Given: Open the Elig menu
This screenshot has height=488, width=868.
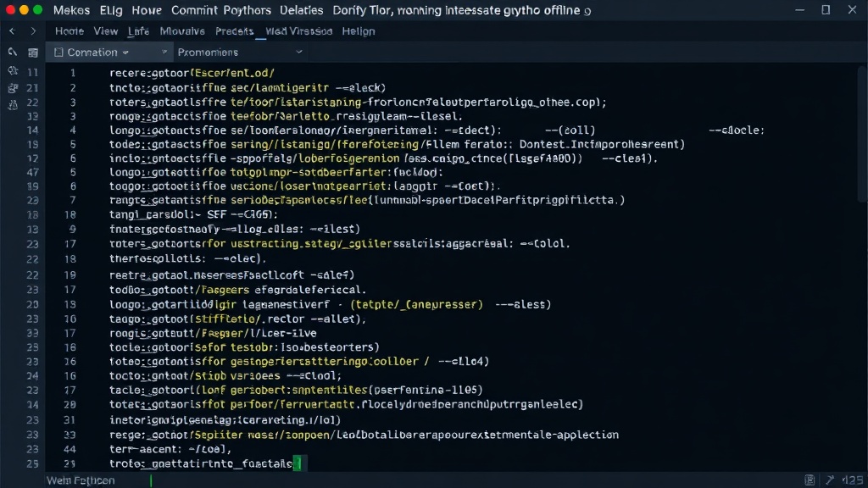Looking at the screenshot, I should tap(111, 10).
